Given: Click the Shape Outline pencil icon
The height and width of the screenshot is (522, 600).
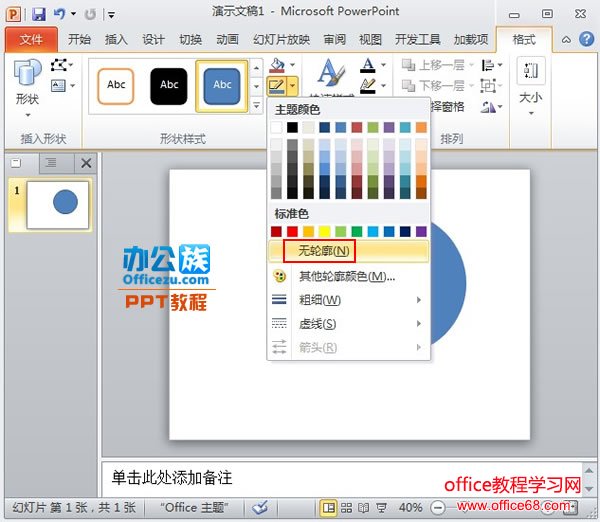Looking at the screenshot, I should [x=276, y=86].
